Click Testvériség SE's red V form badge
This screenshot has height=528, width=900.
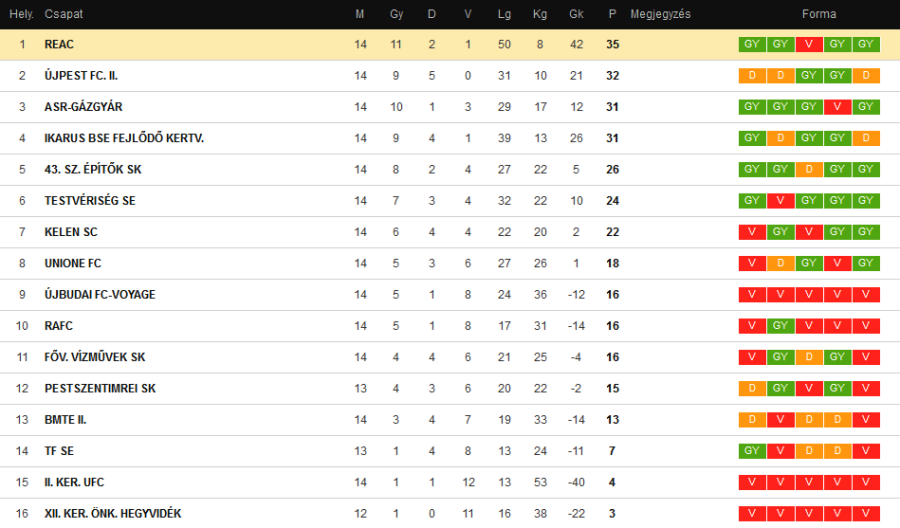(780, 201)
